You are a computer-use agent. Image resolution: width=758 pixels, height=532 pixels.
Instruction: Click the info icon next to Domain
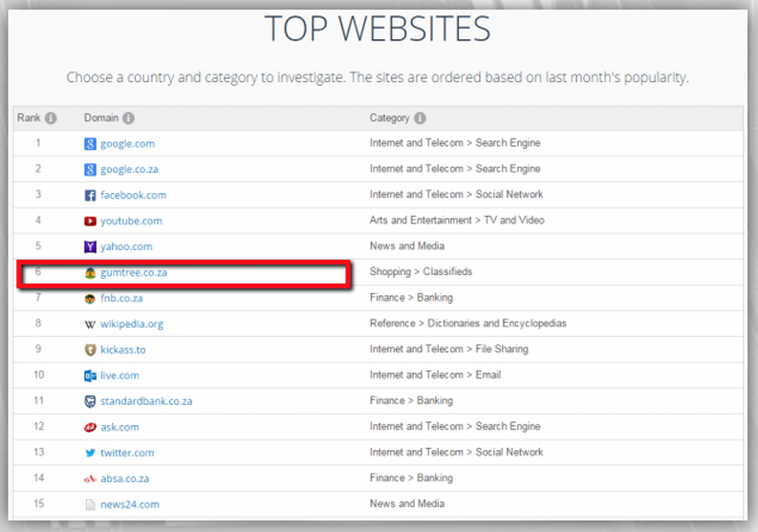[x=128, y=117]
